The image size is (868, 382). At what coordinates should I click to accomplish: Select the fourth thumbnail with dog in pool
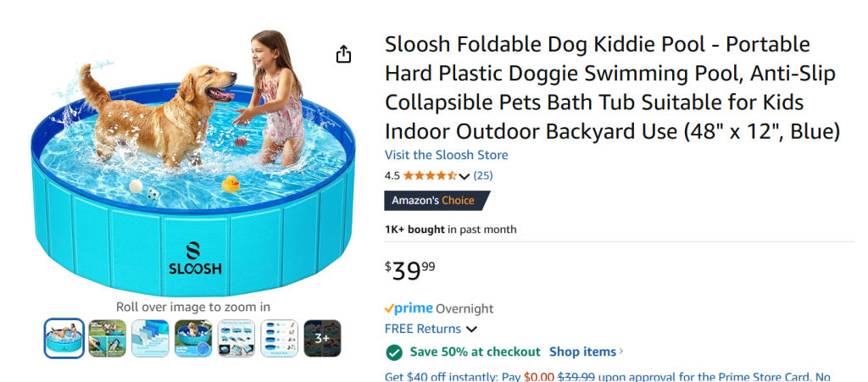tap(193, 338)
